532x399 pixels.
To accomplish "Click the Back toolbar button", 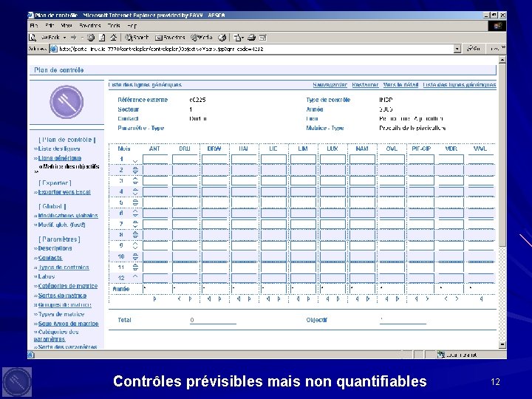I will point(50,38).
